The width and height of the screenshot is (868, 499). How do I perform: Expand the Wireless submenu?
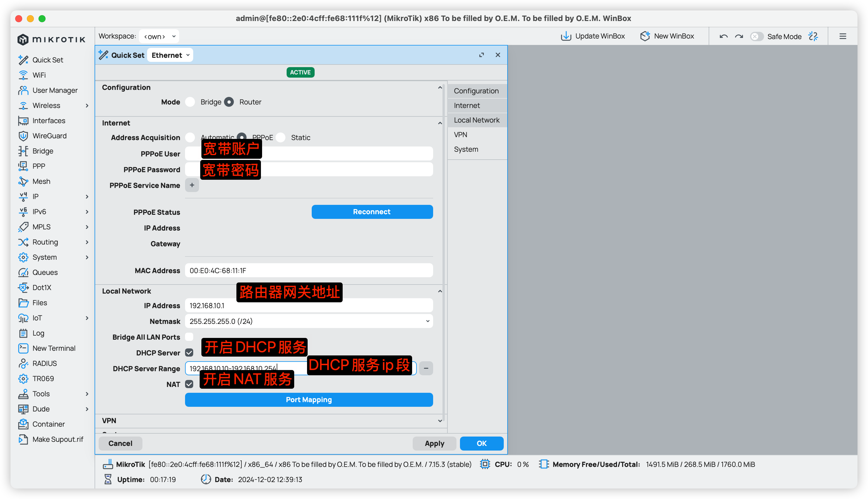[x=87, y=106]
